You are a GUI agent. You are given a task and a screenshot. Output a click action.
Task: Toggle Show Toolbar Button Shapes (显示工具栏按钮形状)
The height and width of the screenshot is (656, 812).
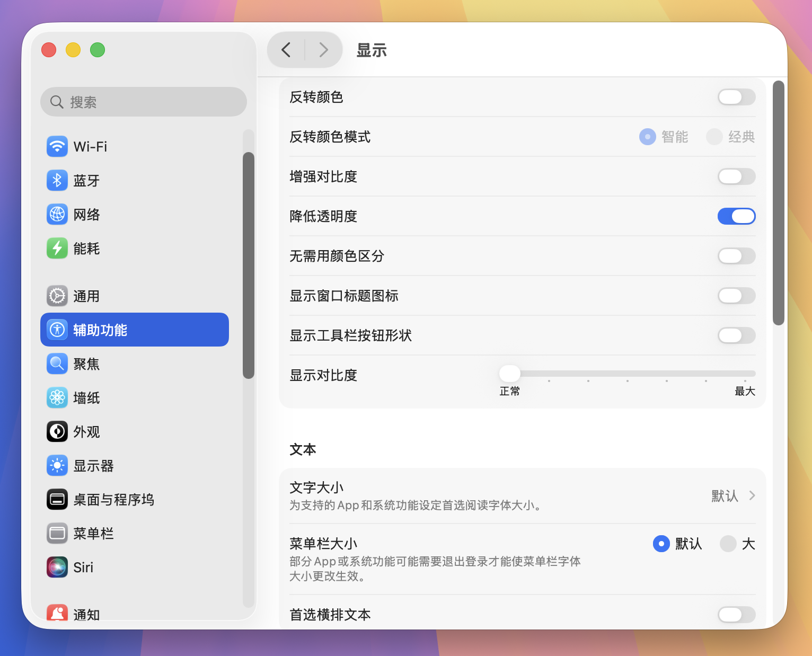pyautogui.click(x=736, y=335)
